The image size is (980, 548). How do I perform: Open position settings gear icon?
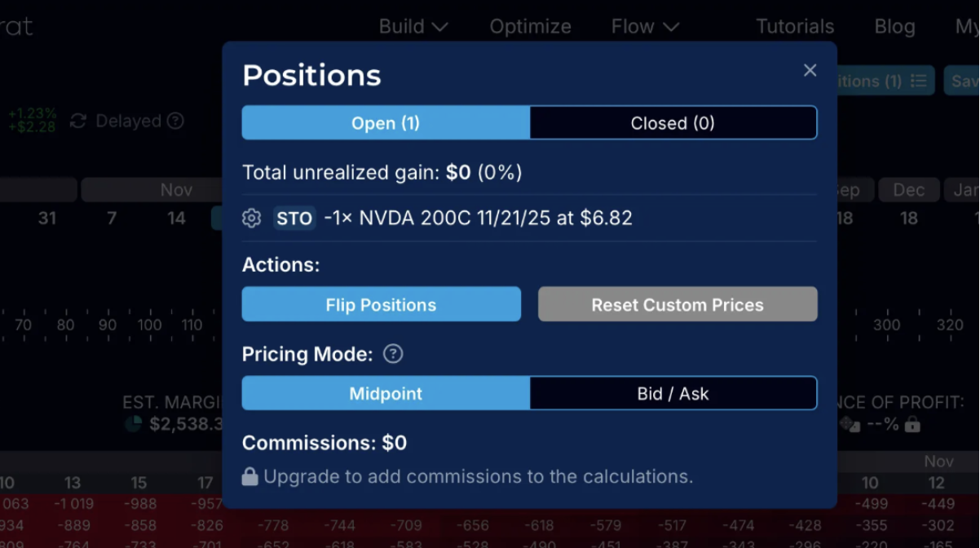tap(252, 219)
